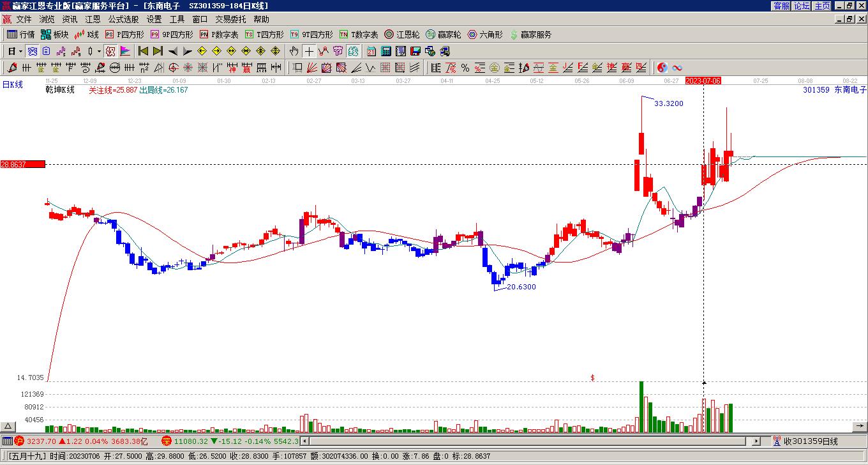Image resolution: width=868 pixels, height=465 pixels.
Task: Click the red-green flag toolbar icon
Action: pos(125,51)
